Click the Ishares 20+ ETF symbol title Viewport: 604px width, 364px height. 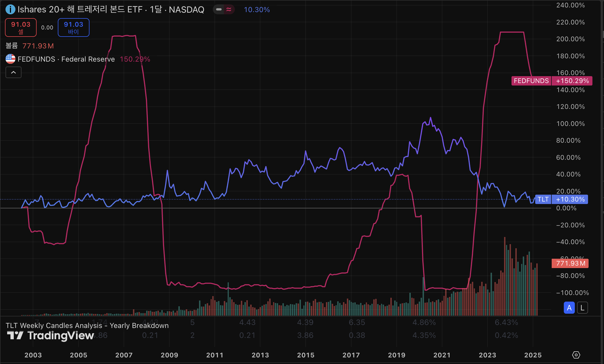[111, 10]
